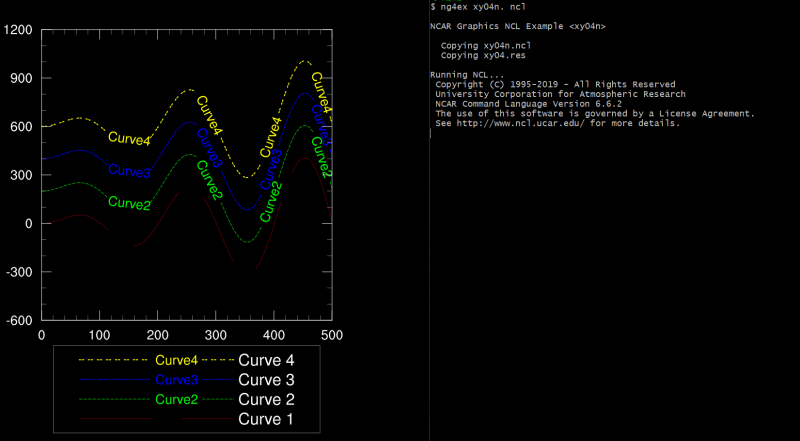800x441 pixels.
Task: Click the -600 tick label on y-axis
Action: click(x=19, y=320)
